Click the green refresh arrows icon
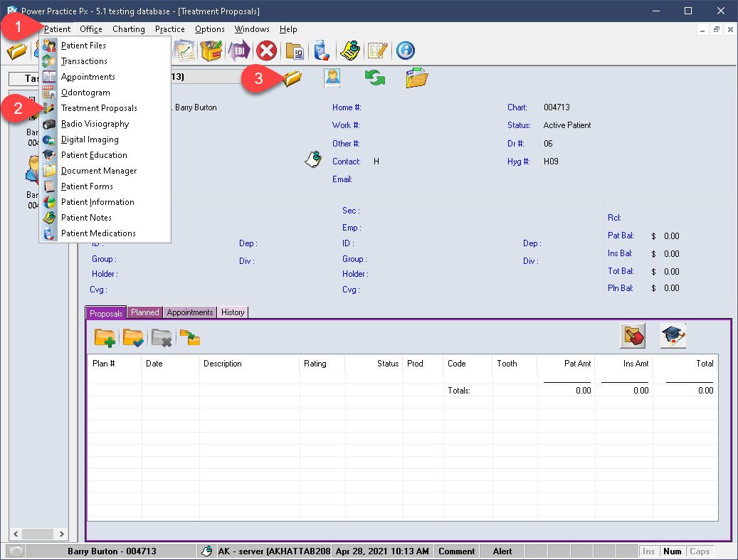 pyautogui.click(x=375, y=78)
